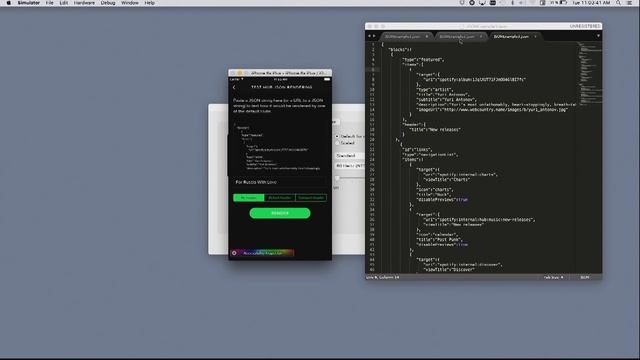Close the second editor tab
This screenshot has height=360, width=640.
click(481, 37)
